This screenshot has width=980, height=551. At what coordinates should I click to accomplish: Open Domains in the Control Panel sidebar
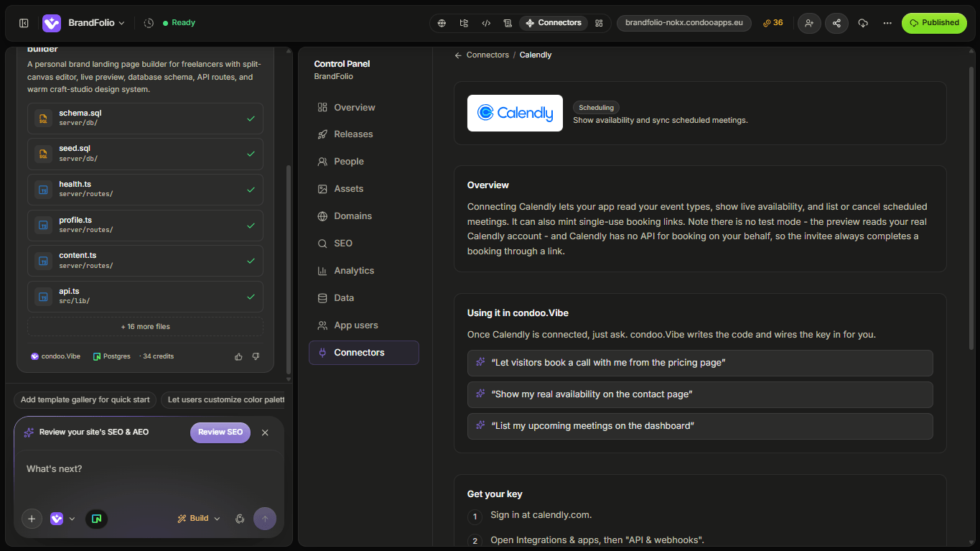pyautogui.click(x=364, y=216)
